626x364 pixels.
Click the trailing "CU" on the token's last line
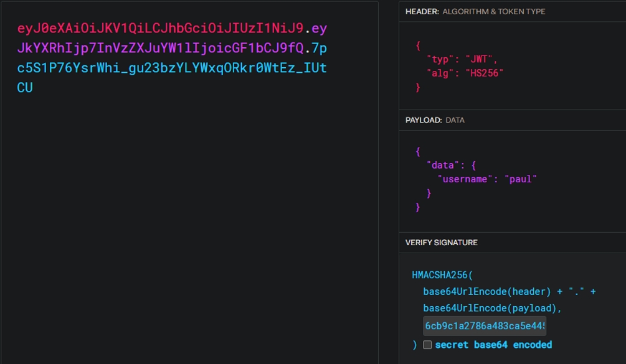pyautogui.click(x=25, y=88)
